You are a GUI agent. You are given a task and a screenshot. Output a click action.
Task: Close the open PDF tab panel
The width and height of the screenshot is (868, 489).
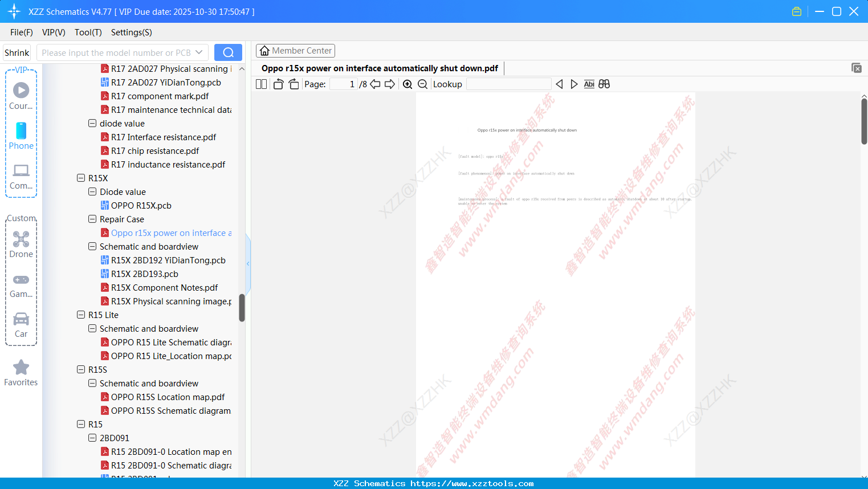(x=856, y=68)
